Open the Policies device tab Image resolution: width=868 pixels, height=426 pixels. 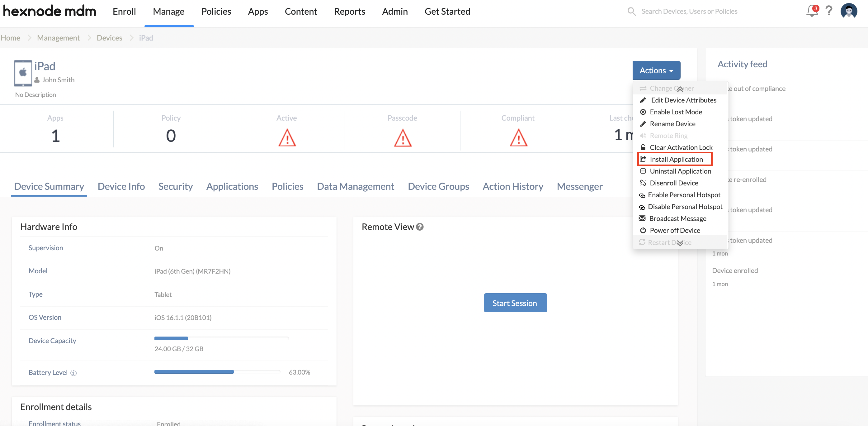coord(287,186)
